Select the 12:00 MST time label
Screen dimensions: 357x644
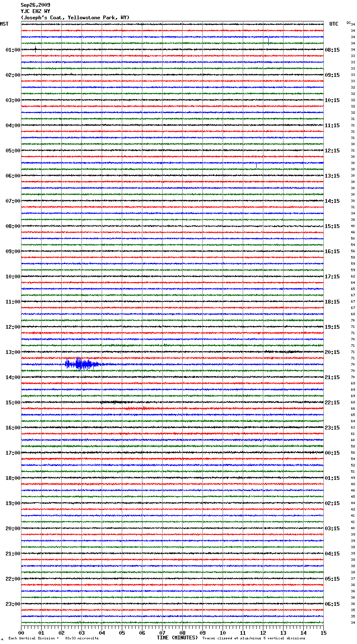pyautogui.click(x=13, y=327)
